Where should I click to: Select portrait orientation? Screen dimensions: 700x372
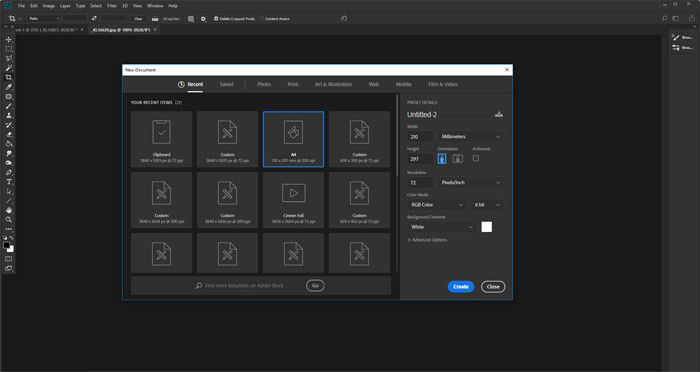(442, 159)
